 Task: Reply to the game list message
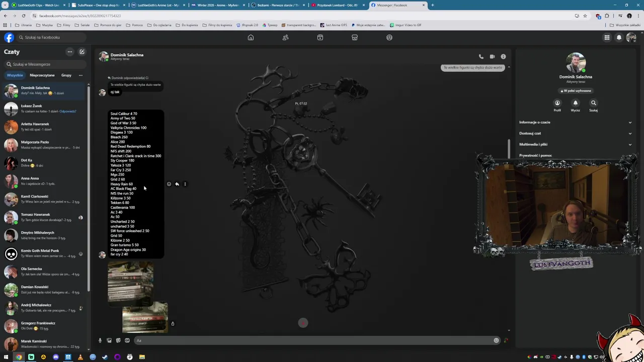point(177,184)
